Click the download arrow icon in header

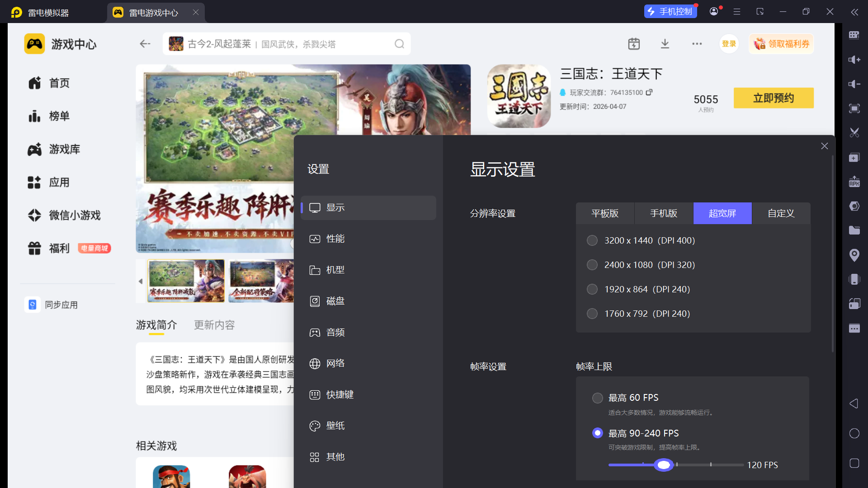[665, 44]
